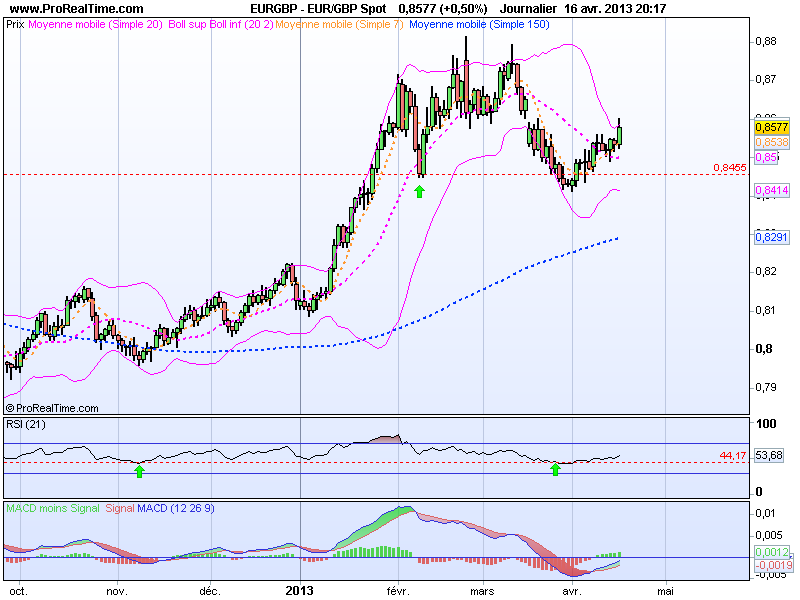Click the Moyenne mobile (Simple 7) orange label

pos(340,26)
